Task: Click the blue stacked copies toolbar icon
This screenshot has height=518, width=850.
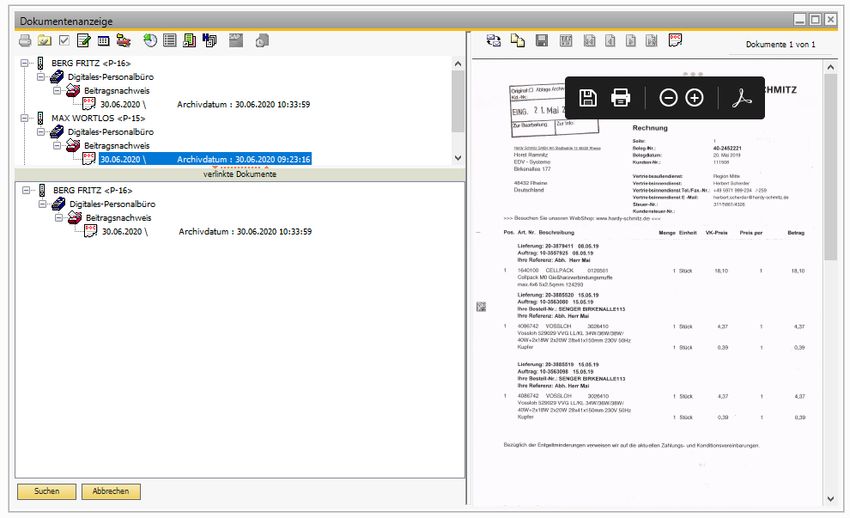Action: pos(209,40)
